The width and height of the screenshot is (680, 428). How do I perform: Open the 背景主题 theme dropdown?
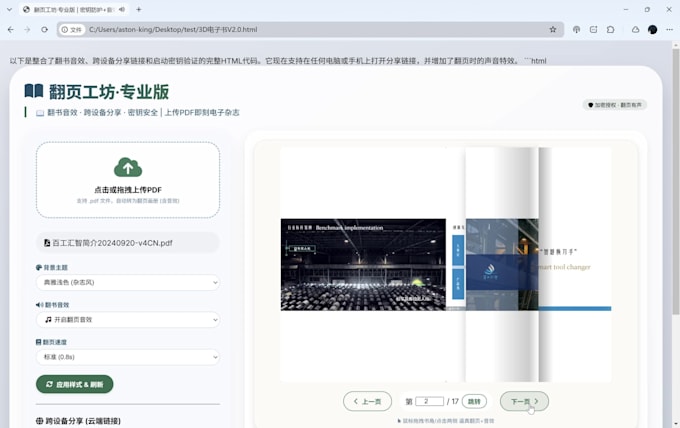point(128,282)
